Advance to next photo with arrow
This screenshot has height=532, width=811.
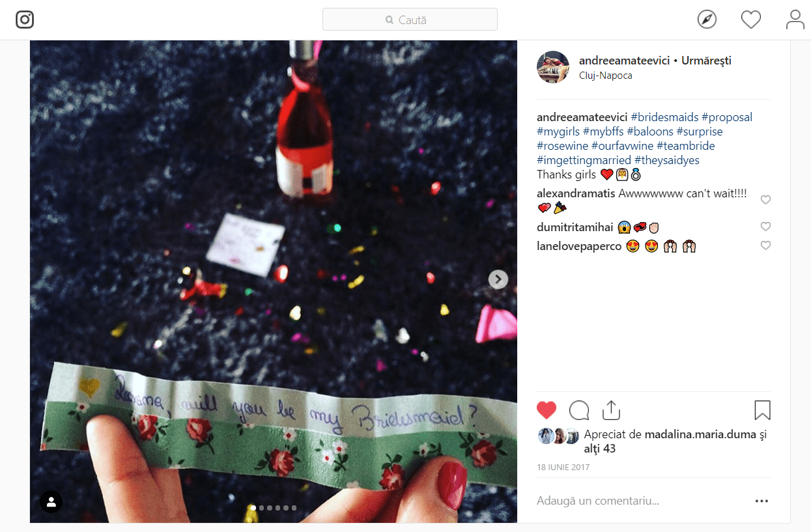(498, 279)
